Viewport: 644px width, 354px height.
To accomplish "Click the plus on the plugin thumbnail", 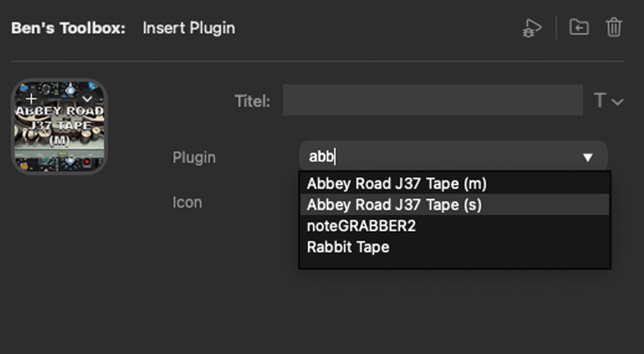I will tap(31, 98).
